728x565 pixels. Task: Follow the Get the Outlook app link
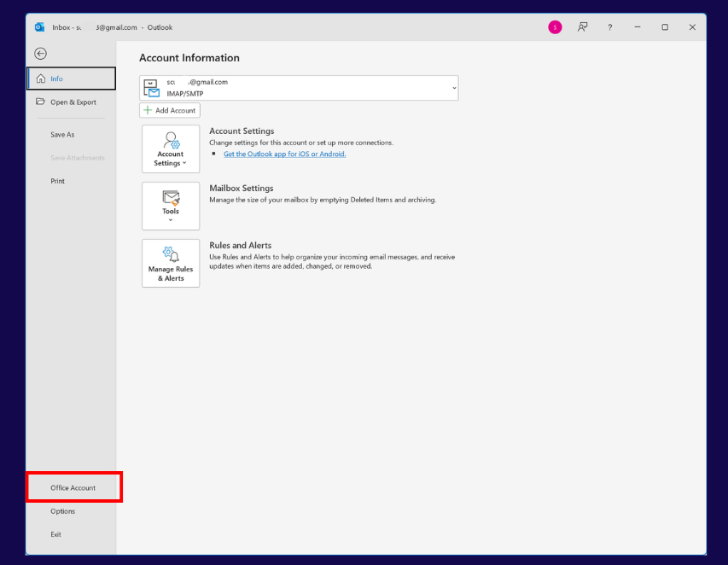(284, 154)
